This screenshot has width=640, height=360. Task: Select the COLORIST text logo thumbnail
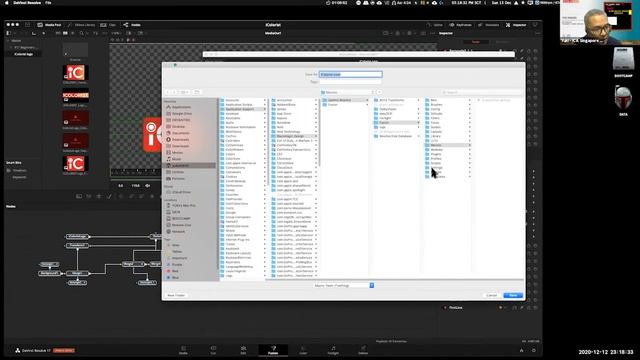tap(76, 96)
